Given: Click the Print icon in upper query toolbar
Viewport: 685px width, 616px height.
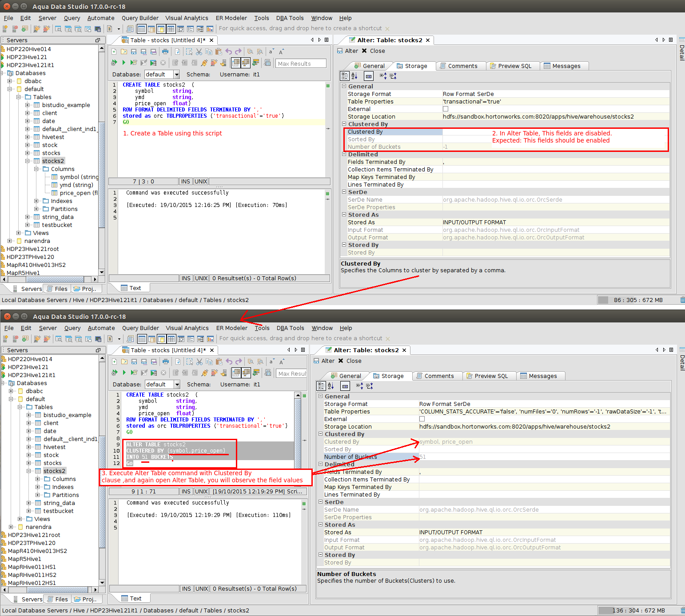Looking at the screenshot, I should coord(165,52).
